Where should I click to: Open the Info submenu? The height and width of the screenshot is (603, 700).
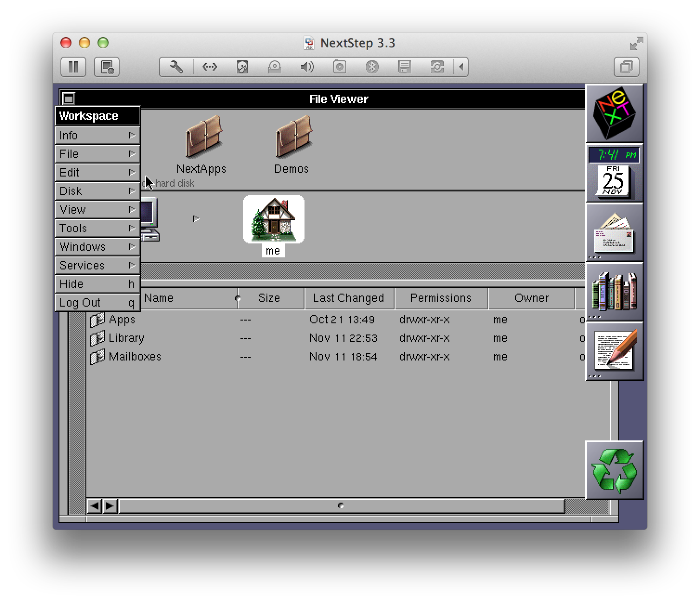(97, 135)
